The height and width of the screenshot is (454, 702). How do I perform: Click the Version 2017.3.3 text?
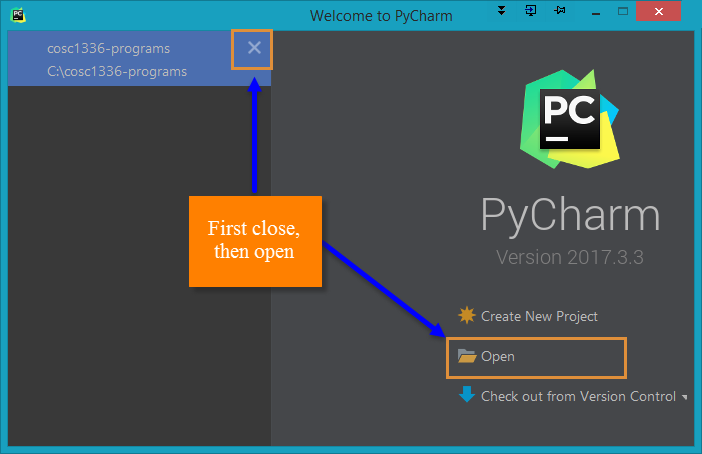point(569,258)
